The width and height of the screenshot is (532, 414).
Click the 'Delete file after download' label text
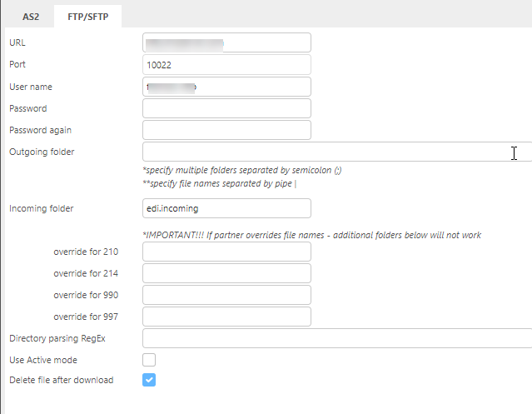61,380
